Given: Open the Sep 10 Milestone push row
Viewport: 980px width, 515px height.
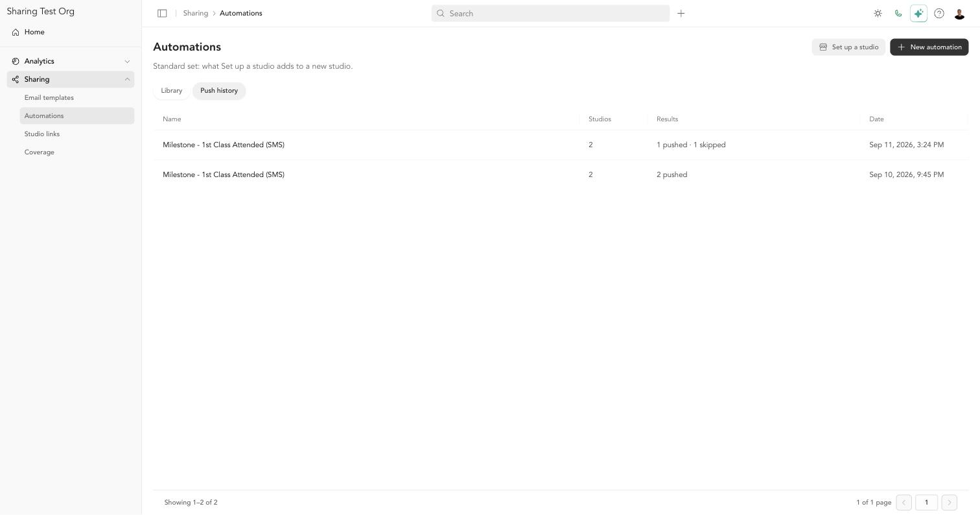Looking at the screenshot, I should click(x=561, y=174).
